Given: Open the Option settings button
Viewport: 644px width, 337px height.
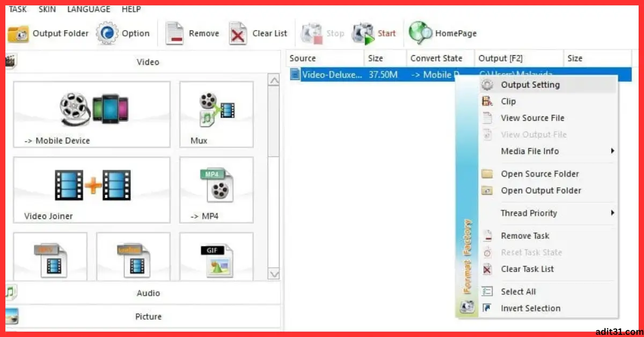Looking at the screenshot, I should click(123, 33).
